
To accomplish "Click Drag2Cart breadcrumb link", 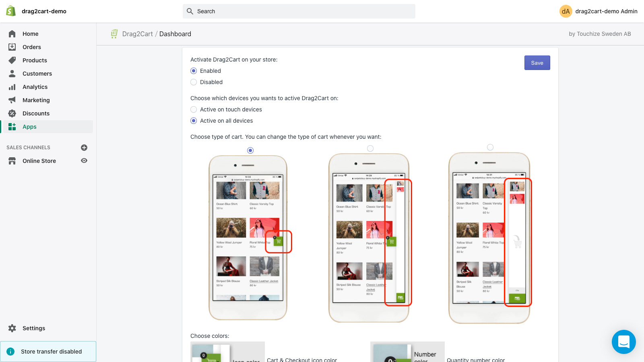I will click(138, 34).
